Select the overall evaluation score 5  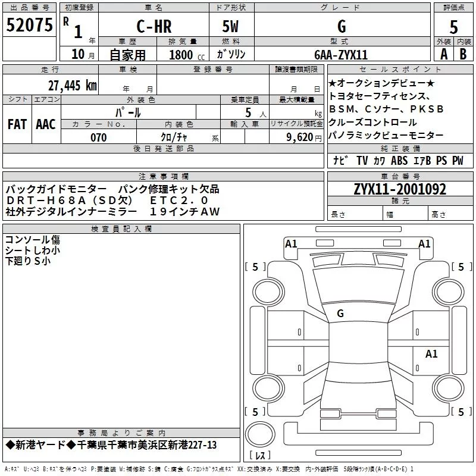coord(453,27)
